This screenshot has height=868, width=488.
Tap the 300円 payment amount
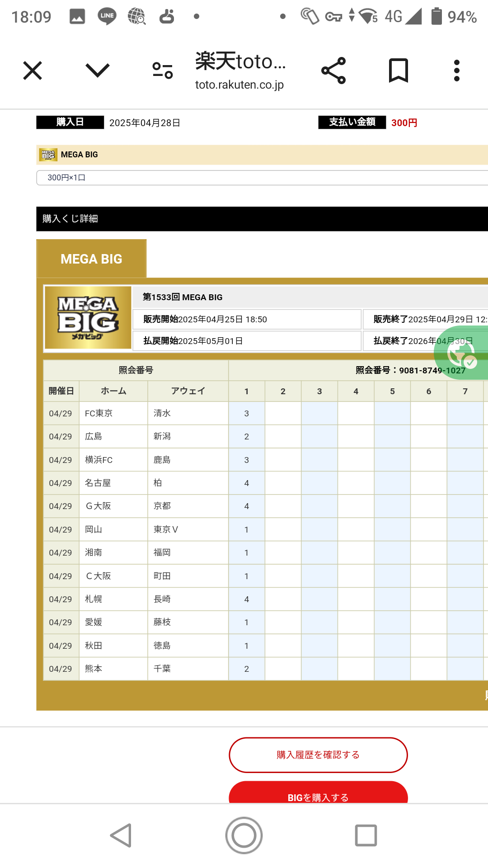pyautogui.click(x=404, y=123)
